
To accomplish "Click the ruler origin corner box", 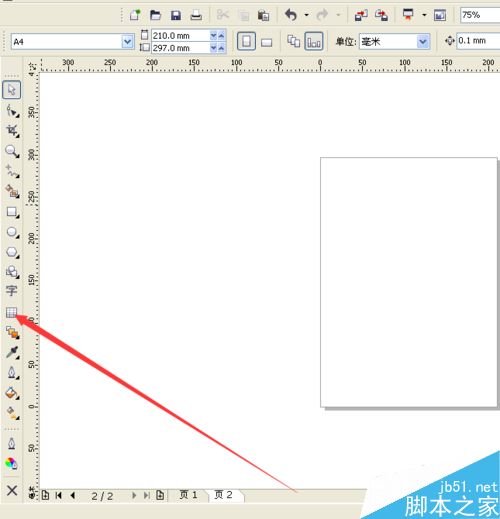I will click(x=32, y=66).
